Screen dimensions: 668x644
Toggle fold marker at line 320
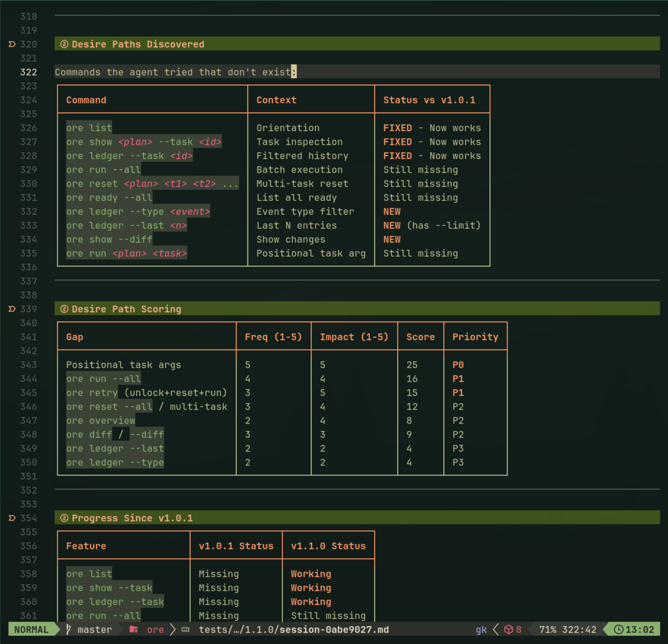click(12, 44)
